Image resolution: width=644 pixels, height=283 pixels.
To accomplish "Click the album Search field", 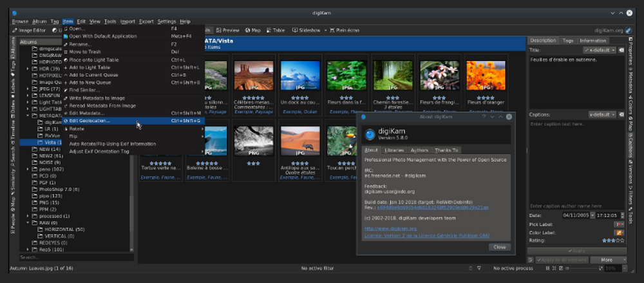I will point(77,257).
